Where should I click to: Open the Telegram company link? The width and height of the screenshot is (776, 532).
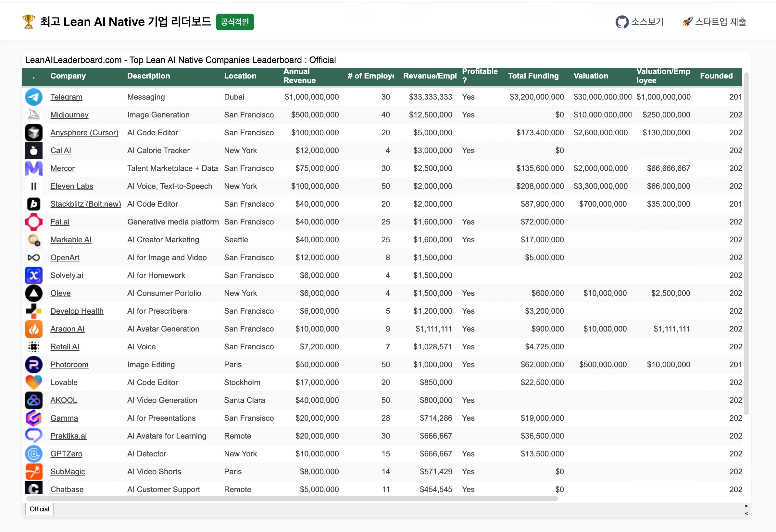[x=66, y=97]
